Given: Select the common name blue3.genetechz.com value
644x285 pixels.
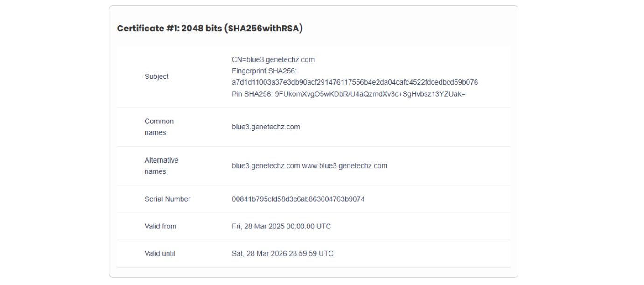Looking at the screenshot, I should tap(266, 127).
